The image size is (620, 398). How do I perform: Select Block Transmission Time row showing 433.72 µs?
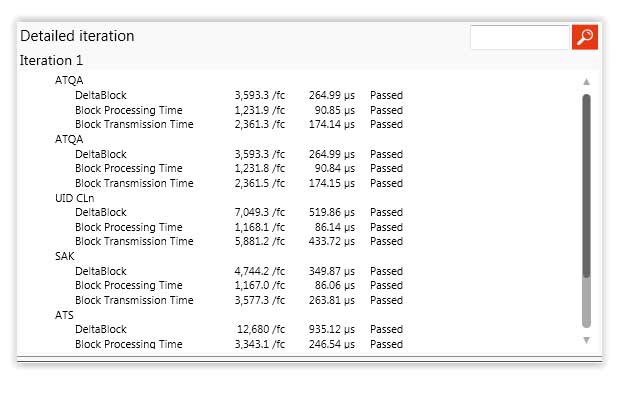click(239, 241)
